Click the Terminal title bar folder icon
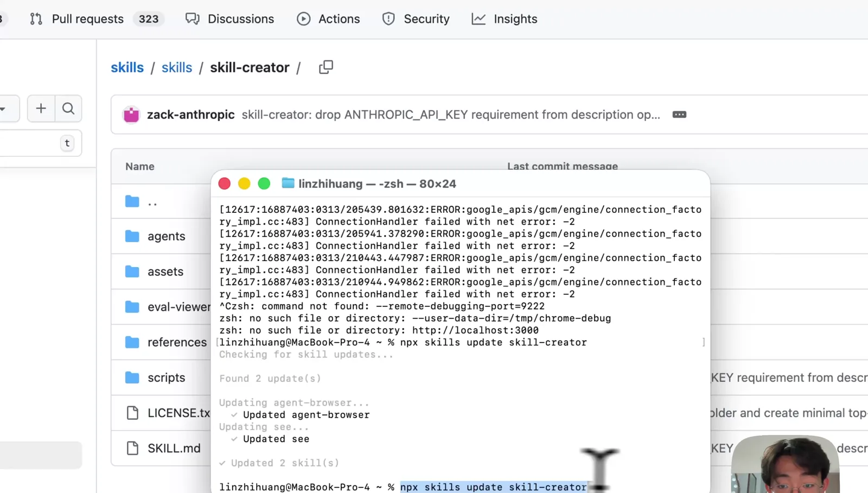 pos(288,183)
